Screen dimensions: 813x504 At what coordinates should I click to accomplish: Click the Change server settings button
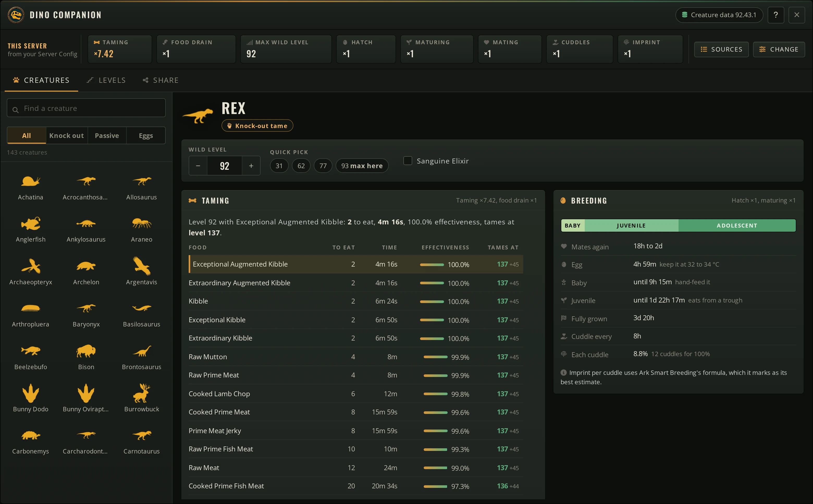pyautogui.click(x=779, y=49)
